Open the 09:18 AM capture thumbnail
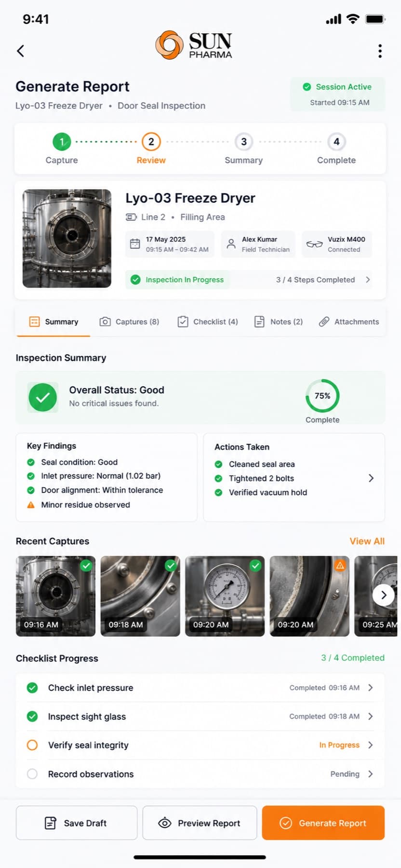This screenshot has width=401, height=868. (x=140, y=596)
